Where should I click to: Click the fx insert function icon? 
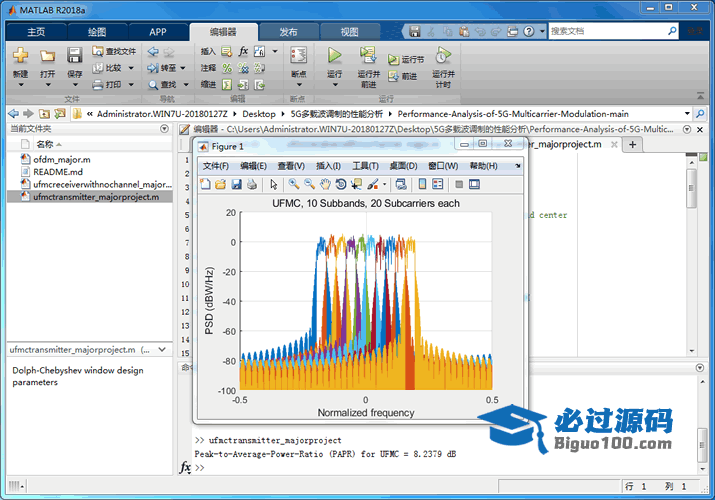(244, 51)
